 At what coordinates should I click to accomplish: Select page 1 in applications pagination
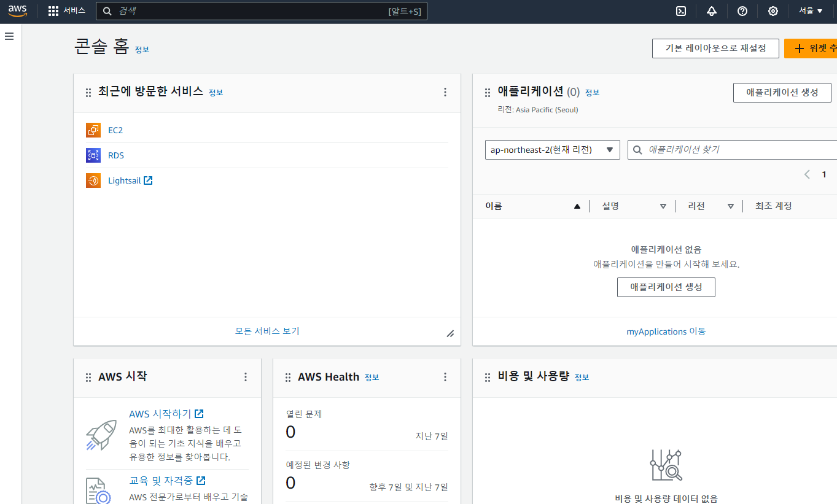[x=824, y=174]
